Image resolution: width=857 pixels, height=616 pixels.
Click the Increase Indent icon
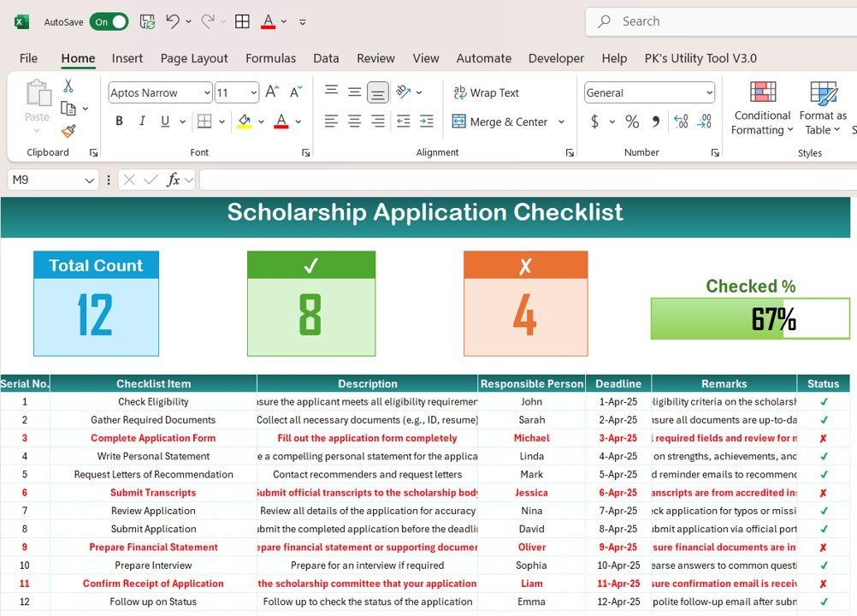[426, 121]
